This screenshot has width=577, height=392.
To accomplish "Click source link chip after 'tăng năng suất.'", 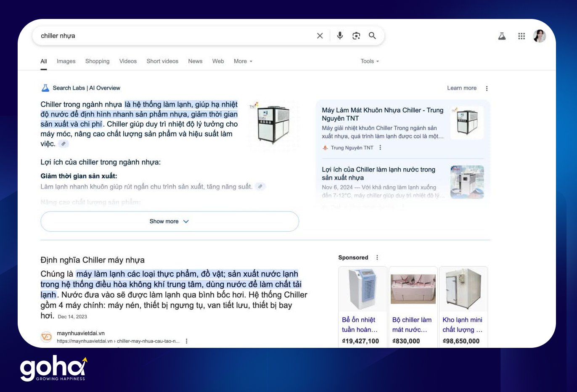I will (x=261, y=186).
